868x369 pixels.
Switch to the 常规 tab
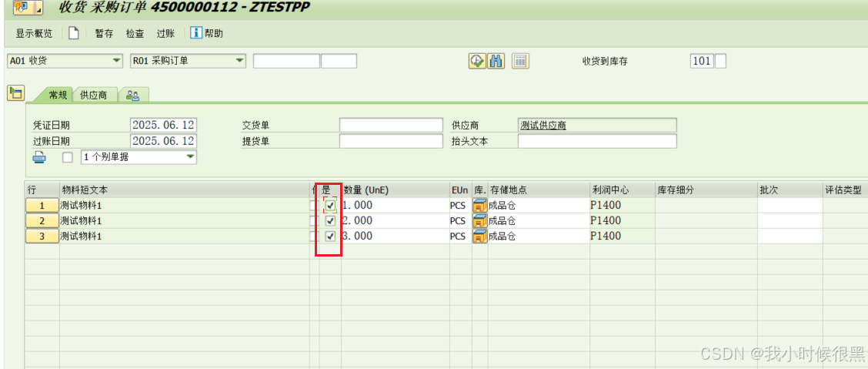[58, 96]
